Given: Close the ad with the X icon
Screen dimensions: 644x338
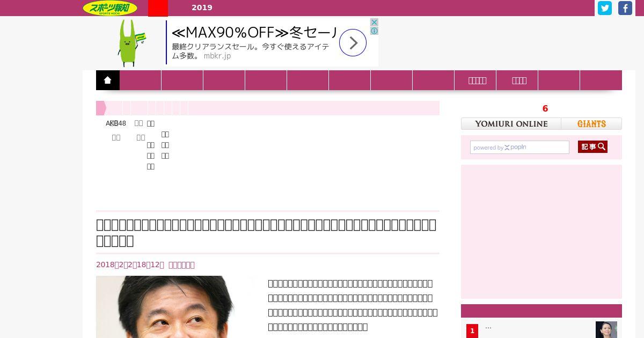Looking at the screenshot, I should click(x=374, y=22).
